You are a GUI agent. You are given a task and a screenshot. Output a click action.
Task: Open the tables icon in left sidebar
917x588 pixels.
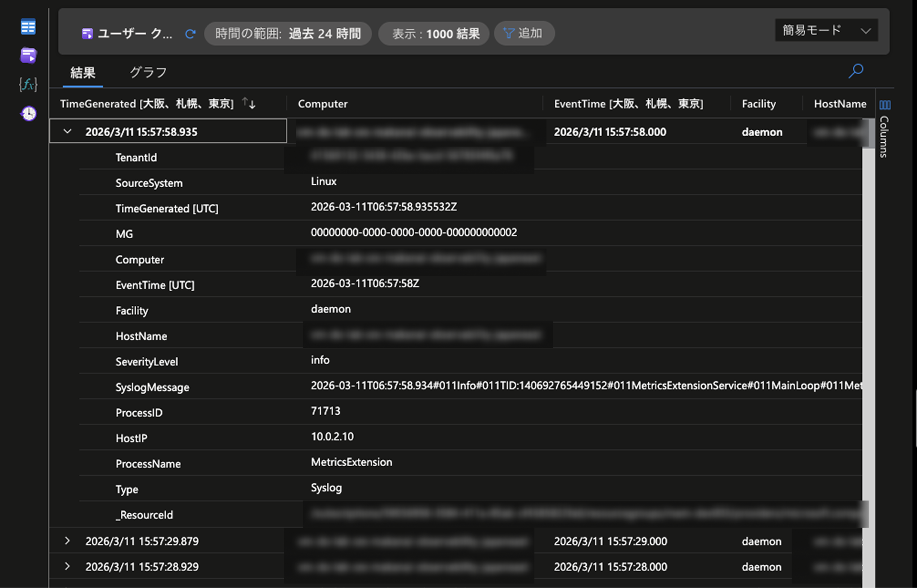[x=28, y=26]
